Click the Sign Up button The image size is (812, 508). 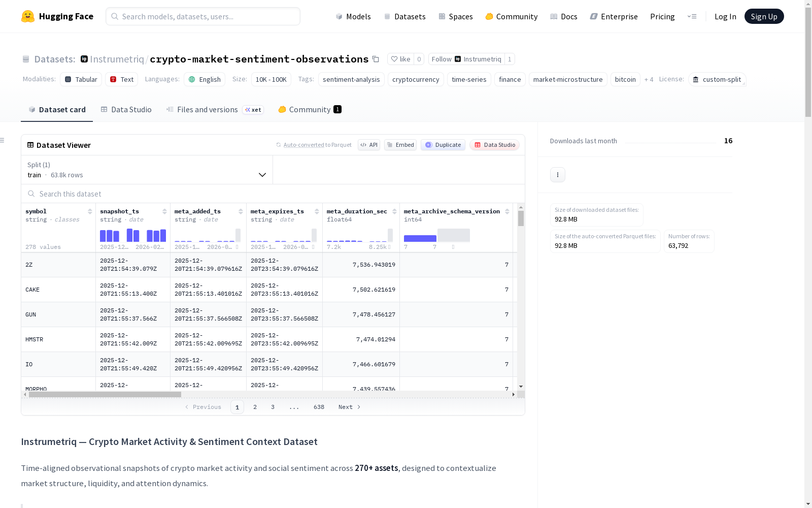764,16
